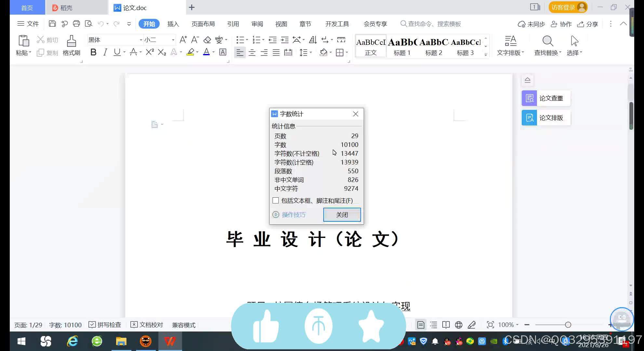Switch to reading layout view icon

[446, 325]
